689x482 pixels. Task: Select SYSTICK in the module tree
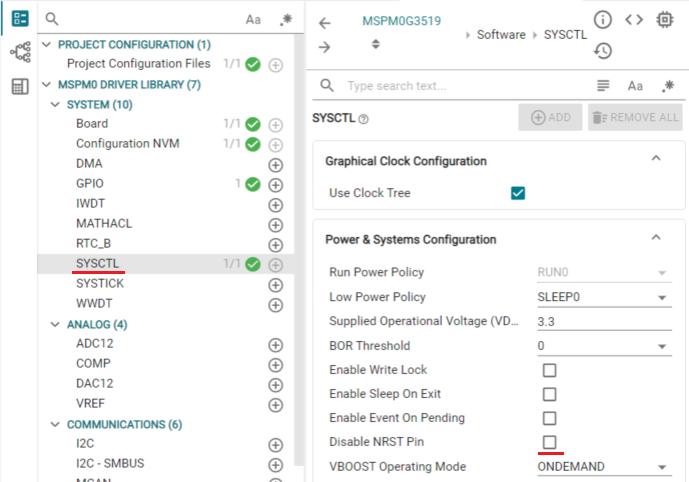click(100, 284)
